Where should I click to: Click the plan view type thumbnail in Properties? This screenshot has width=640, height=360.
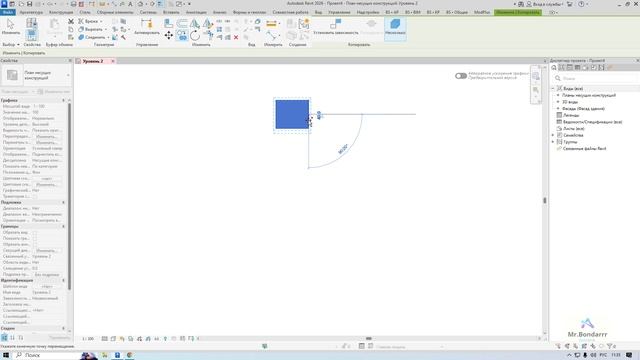pyautogui.click(x=12, y=75)
